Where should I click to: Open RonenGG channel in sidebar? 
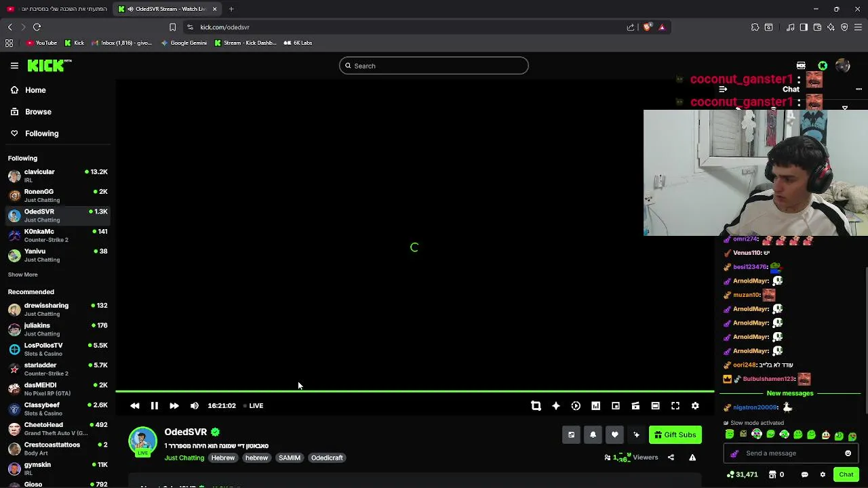(58, 195)
